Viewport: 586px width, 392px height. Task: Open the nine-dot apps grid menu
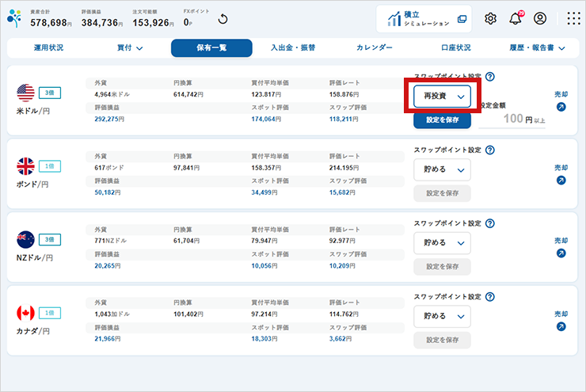[573, 18]
